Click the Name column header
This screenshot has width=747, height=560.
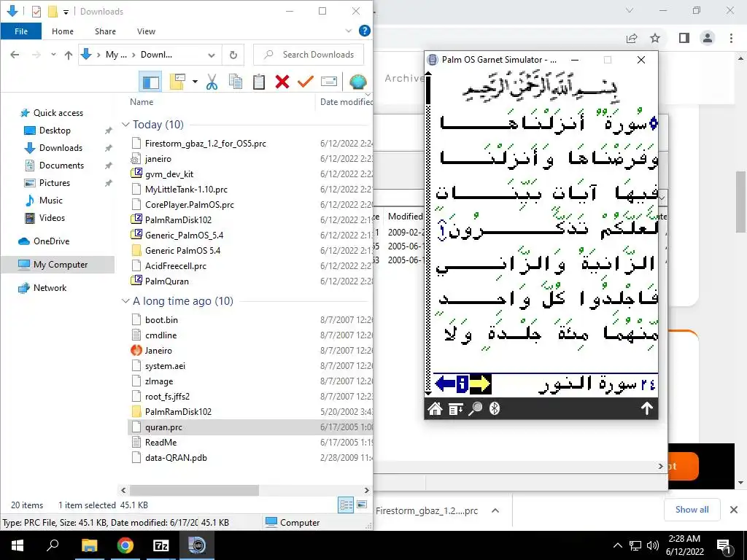(x=142, y=102)
